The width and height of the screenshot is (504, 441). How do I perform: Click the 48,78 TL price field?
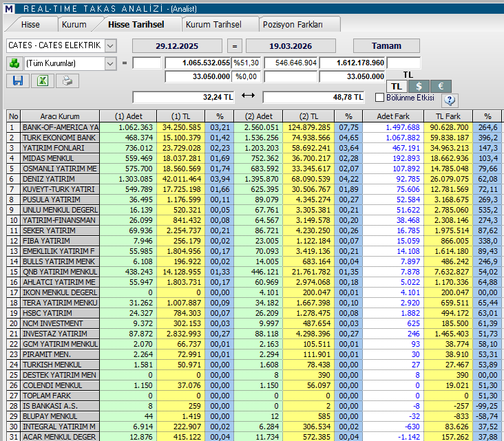click(313, 97)
